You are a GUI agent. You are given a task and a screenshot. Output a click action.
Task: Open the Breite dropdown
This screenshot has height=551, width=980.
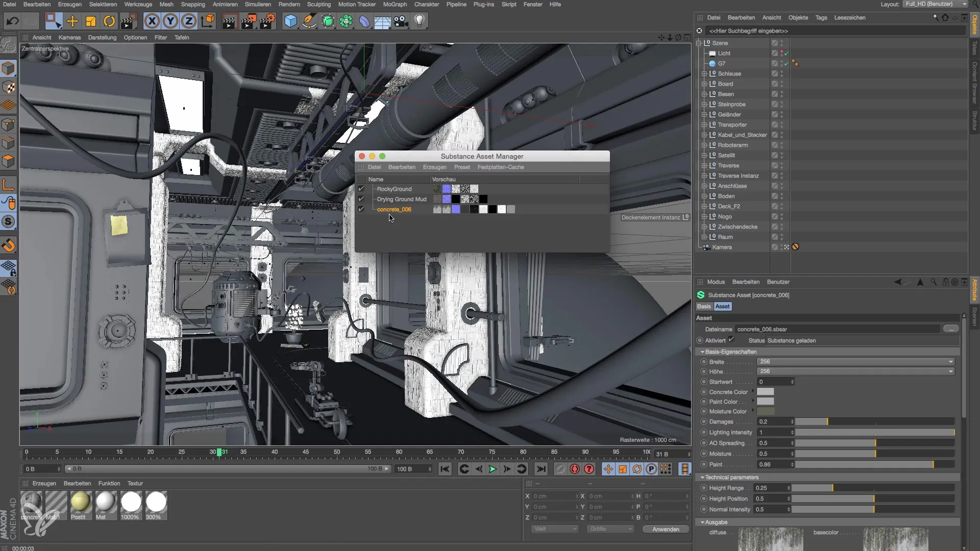(x=855, y=361)
